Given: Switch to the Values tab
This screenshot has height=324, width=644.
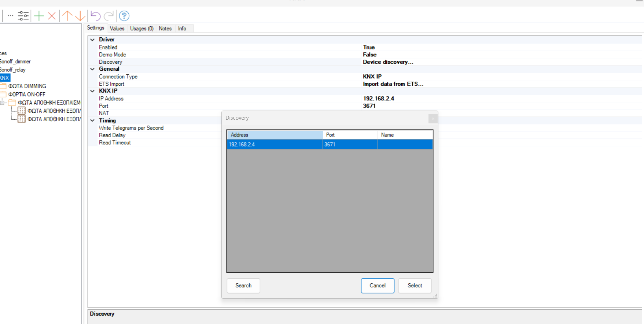Looking at the screenshot, I should point(117,29).
